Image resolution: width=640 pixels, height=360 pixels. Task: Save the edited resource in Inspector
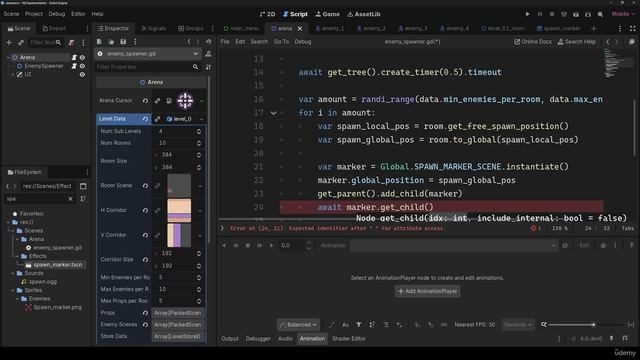click(123, 42)
